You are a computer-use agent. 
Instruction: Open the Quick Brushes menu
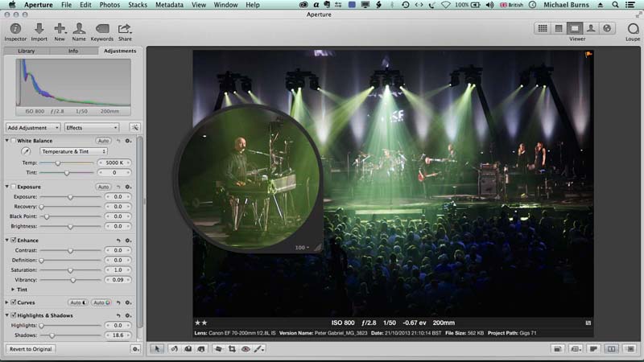[259, 349]
